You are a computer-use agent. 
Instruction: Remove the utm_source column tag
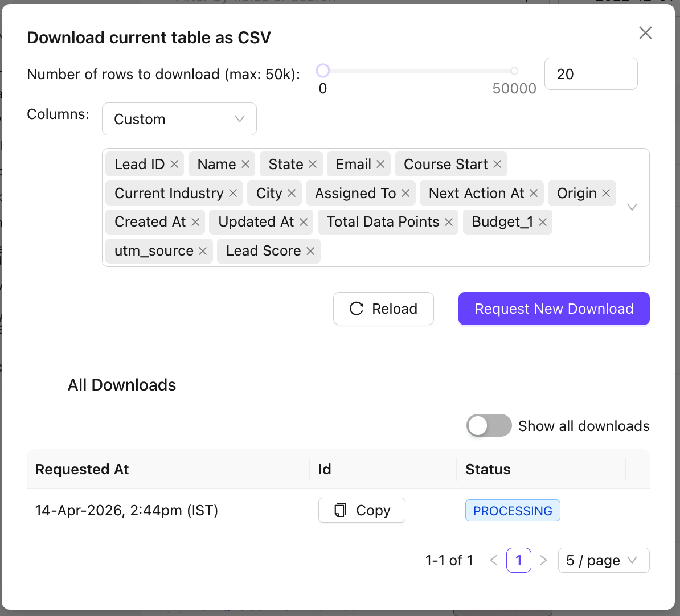(x=203, y=251)
